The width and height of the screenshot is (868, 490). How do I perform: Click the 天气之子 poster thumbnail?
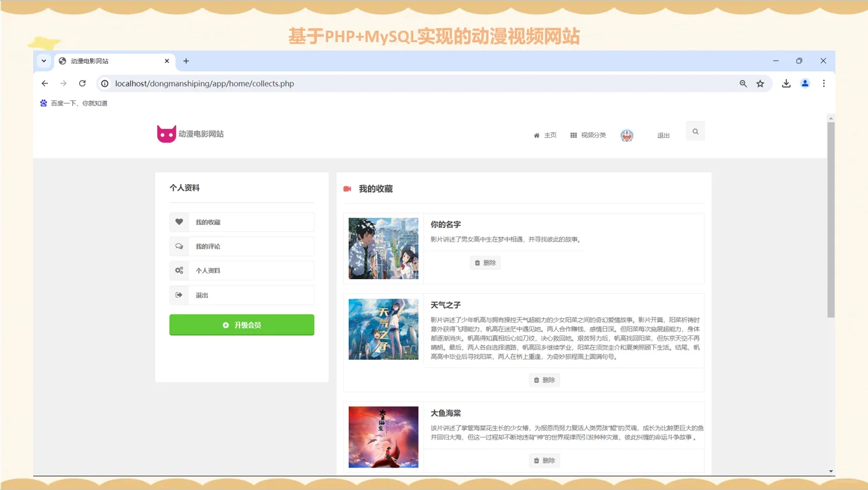click(383, 329)
